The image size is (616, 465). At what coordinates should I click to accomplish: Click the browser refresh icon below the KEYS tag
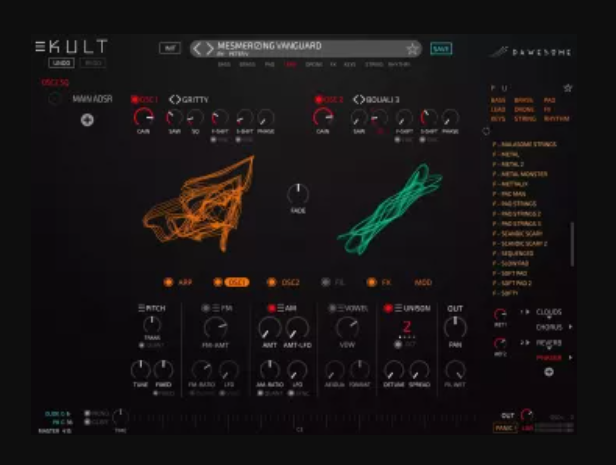click(x=486, y=131)
